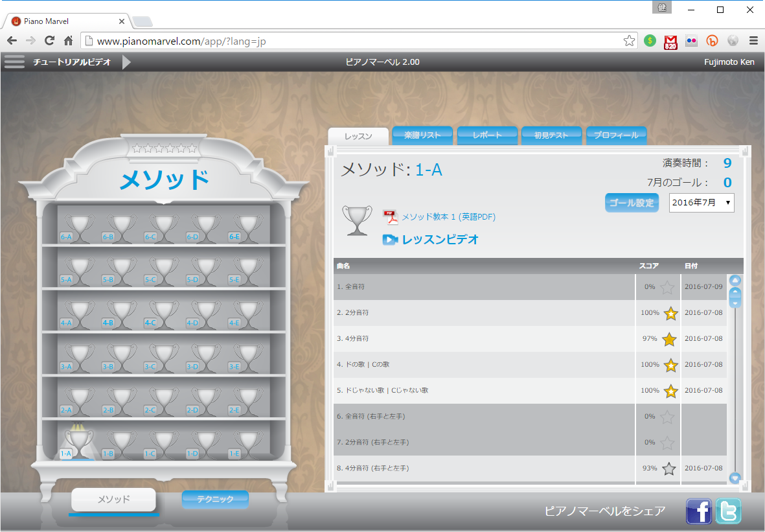Select the 3-B trophy
The height and width of the screenshot is (532, 765).
pos(120,359)
